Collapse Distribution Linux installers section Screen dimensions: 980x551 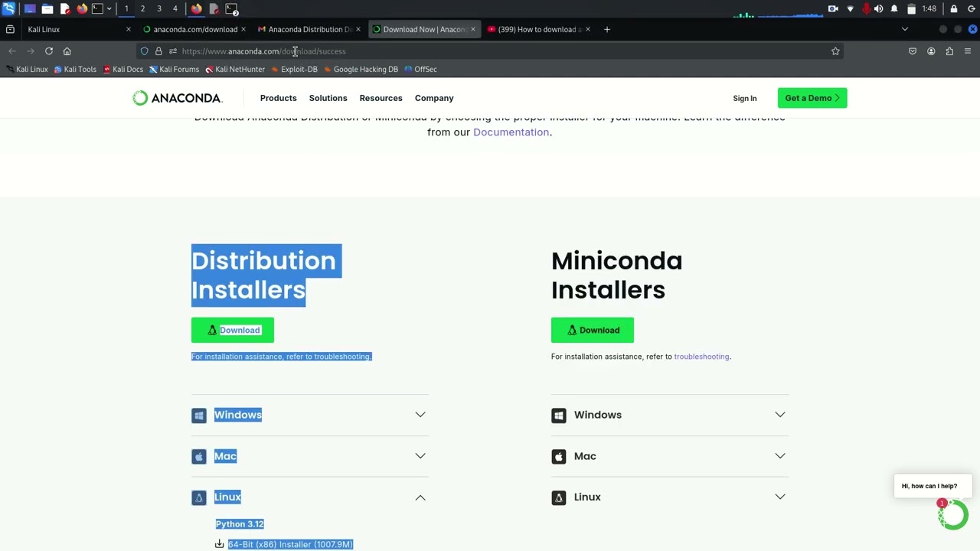310,497
